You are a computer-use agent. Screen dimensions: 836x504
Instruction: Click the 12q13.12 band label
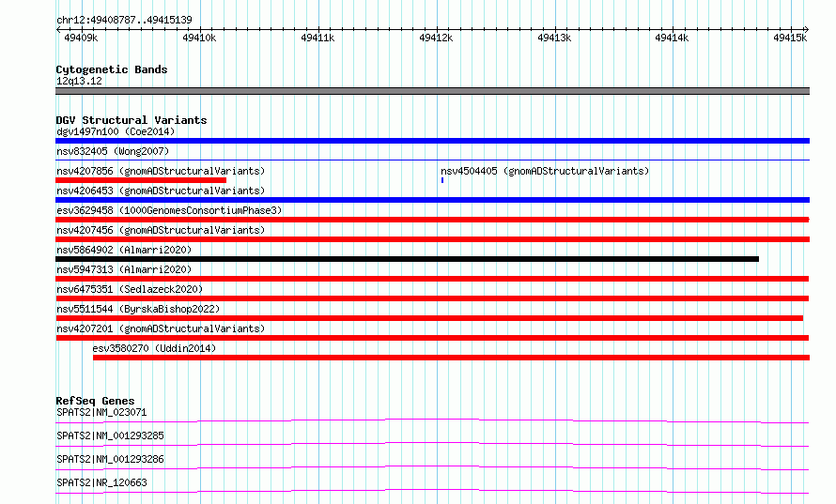[x=79, y=81]
